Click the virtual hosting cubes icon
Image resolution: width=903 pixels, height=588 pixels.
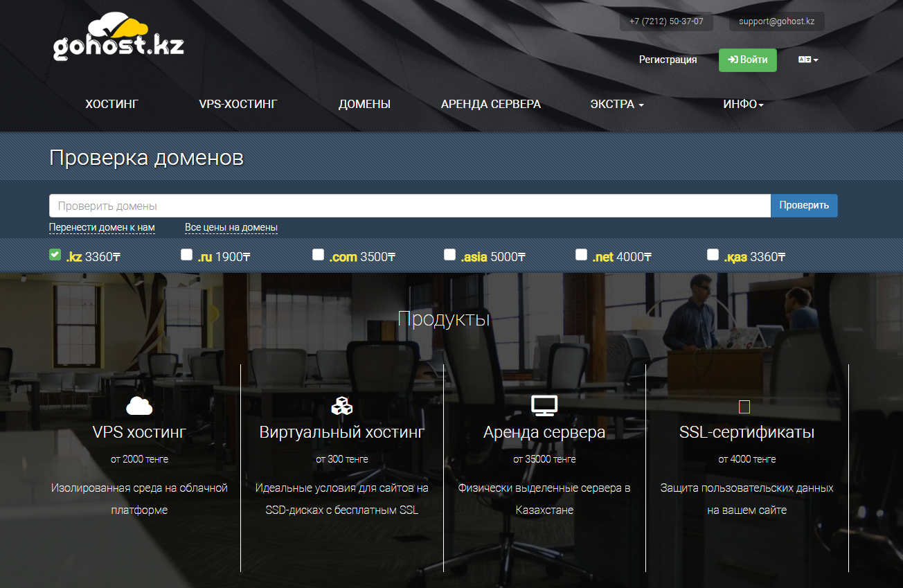point(342,405)
